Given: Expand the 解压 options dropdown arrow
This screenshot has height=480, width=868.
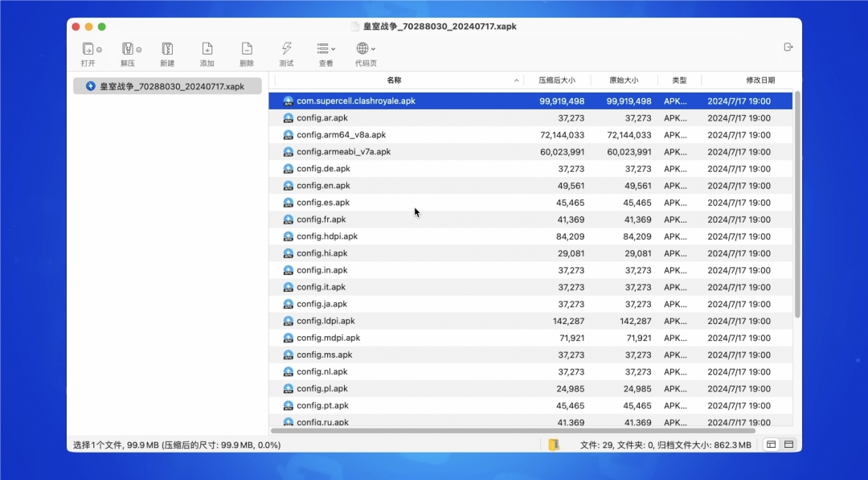Looking at the screenshot, I should click(139, 50).
